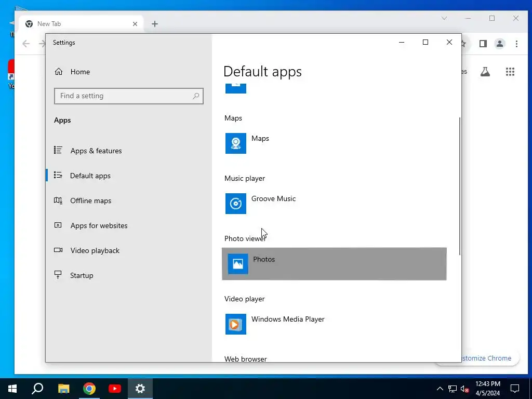This screenshot has height=399, width=532.
Task: Open Chrome side panel
Action: pyautogui.click(x=483, y=44)
